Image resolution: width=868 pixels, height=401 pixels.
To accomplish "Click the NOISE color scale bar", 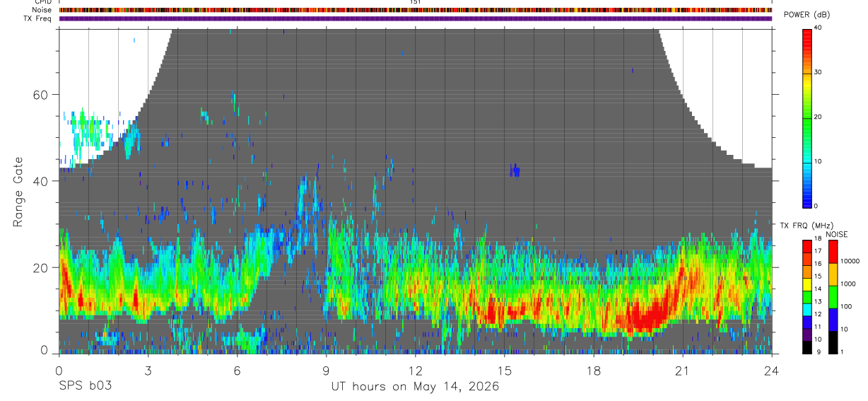I will pyautogui.click(x=833, y=297).
